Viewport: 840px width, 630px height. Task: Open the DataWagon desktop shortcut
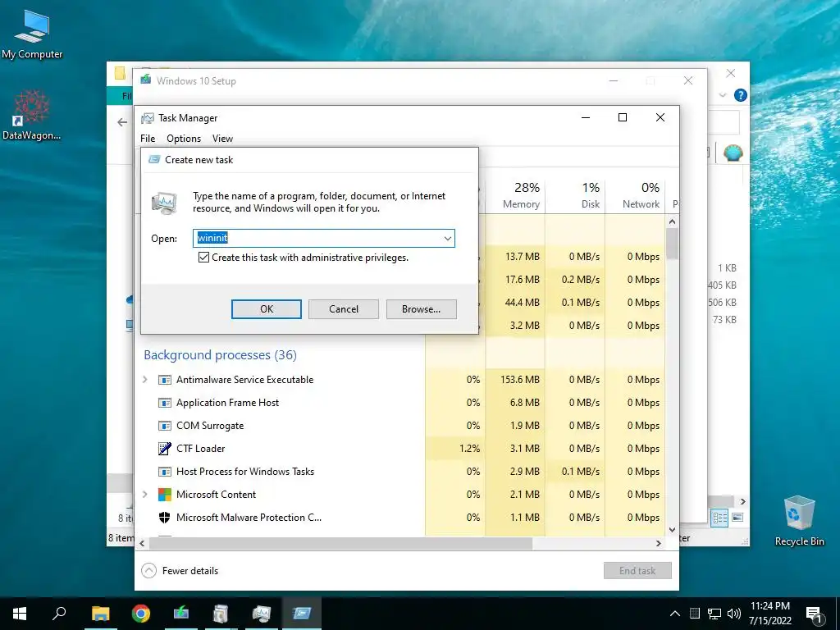(x=31, y=115)
